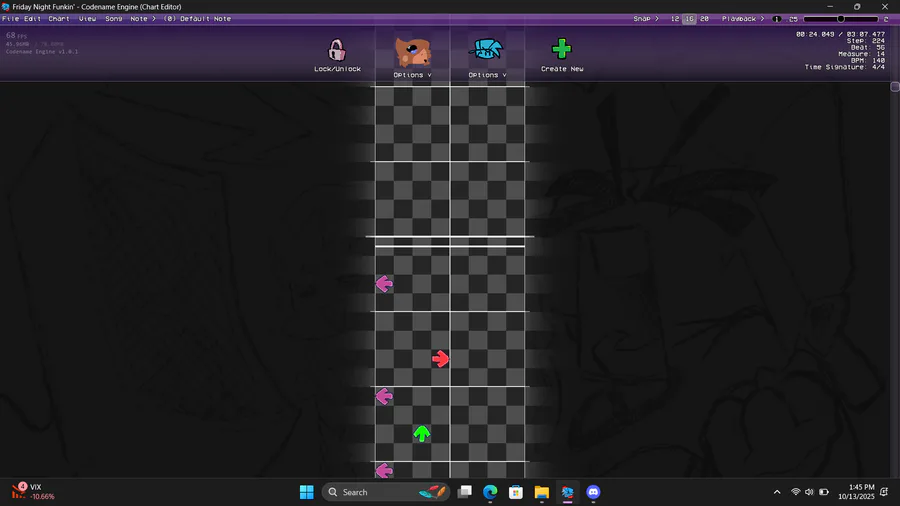Open the Snap submenu
The height and width of the screenshot is (506, 900).
tap(646, 18)
